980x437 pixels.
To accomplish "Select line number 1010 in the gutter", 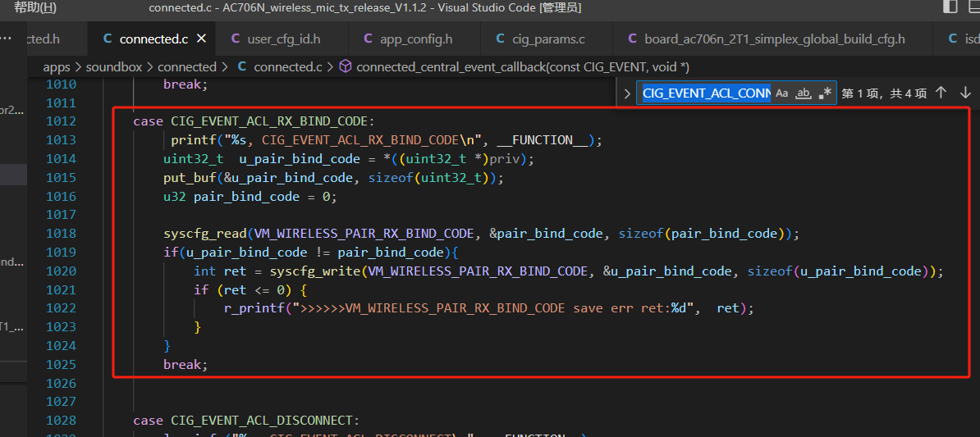I will point(61,84).
